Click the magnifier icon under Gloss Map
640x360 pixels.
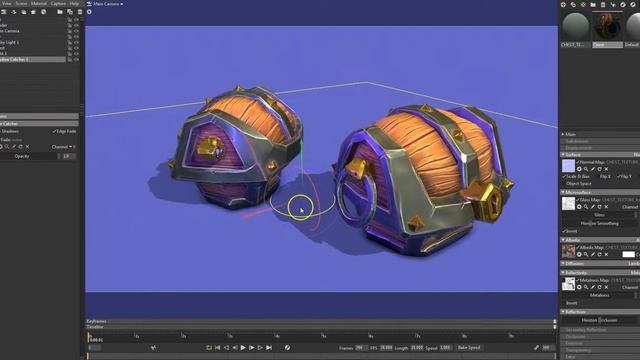point(586,207)
